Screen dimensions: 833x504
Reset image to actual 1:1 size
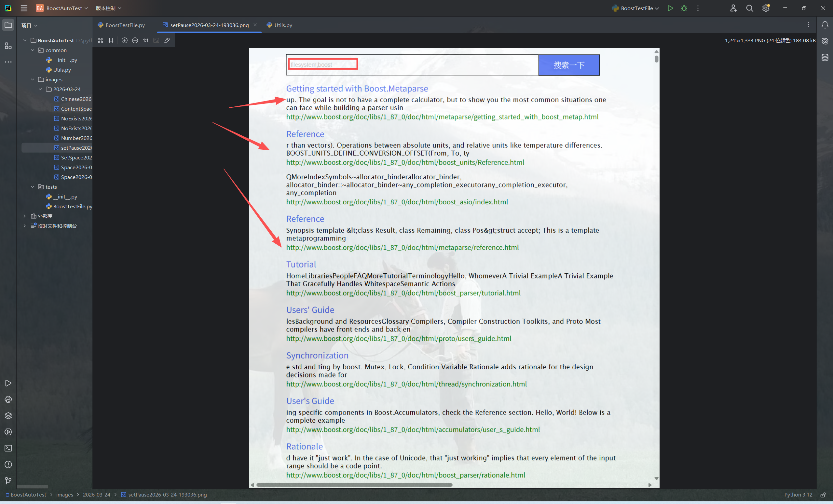pos(145,40)
